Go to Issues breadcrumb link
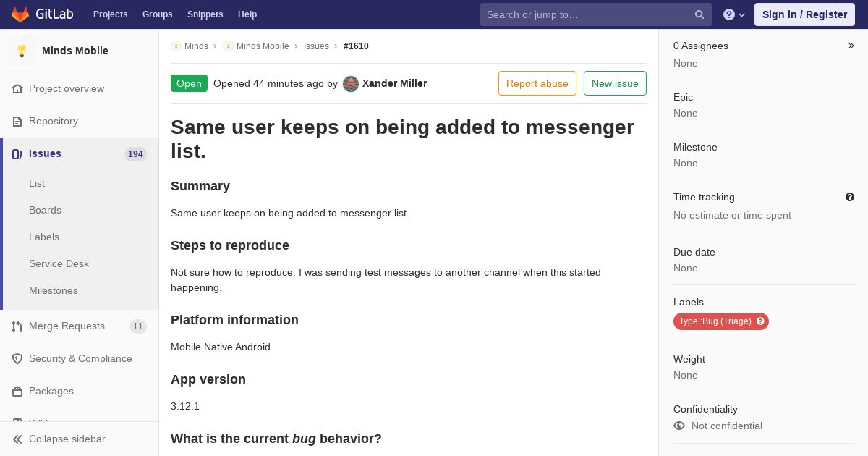This screenshot has width=868, height=456. (316, 46)
